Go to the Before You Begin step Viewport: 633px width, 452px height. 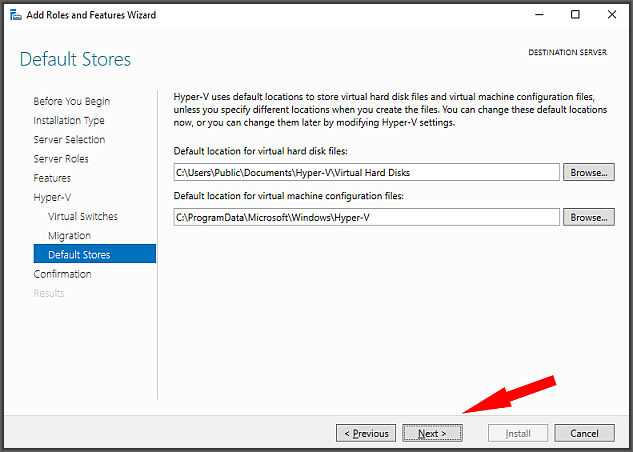(71, 101)
